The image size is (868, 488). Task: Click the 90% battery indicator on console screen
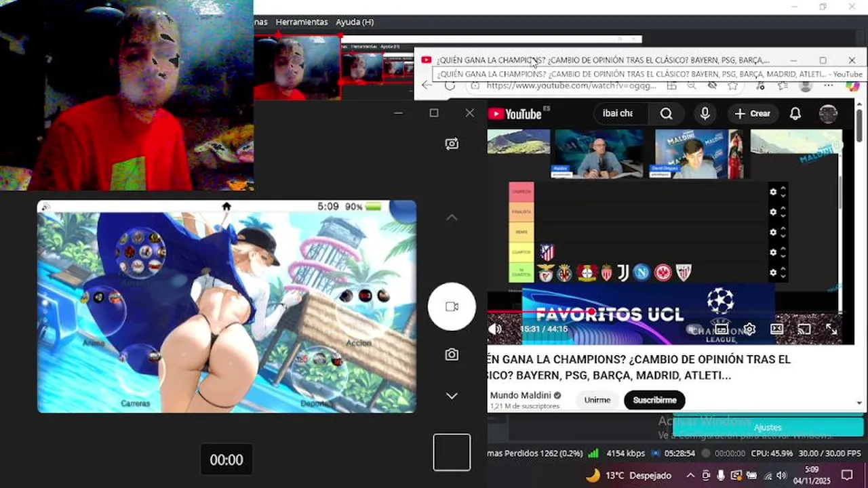point(363,206)
